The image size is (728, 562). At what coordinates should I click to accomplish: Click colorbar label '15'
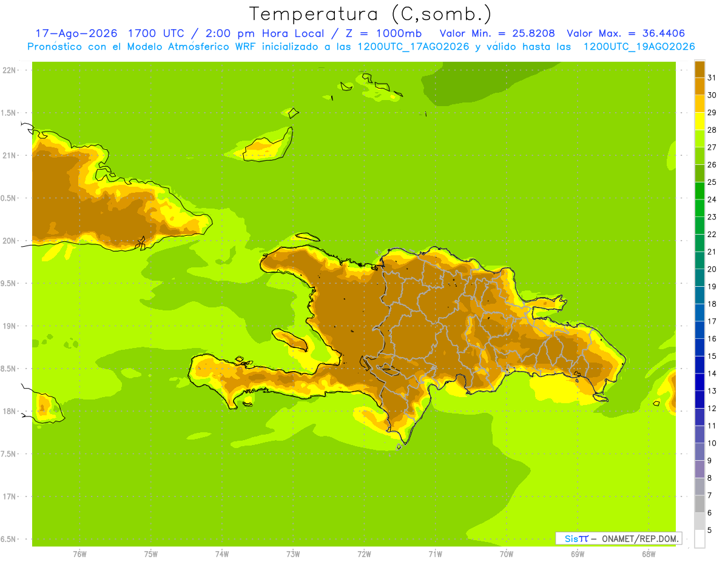(712, 356)
